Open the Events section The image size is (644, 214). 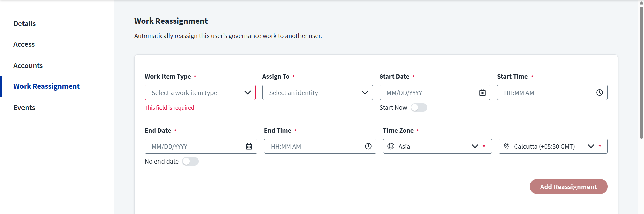24,108
